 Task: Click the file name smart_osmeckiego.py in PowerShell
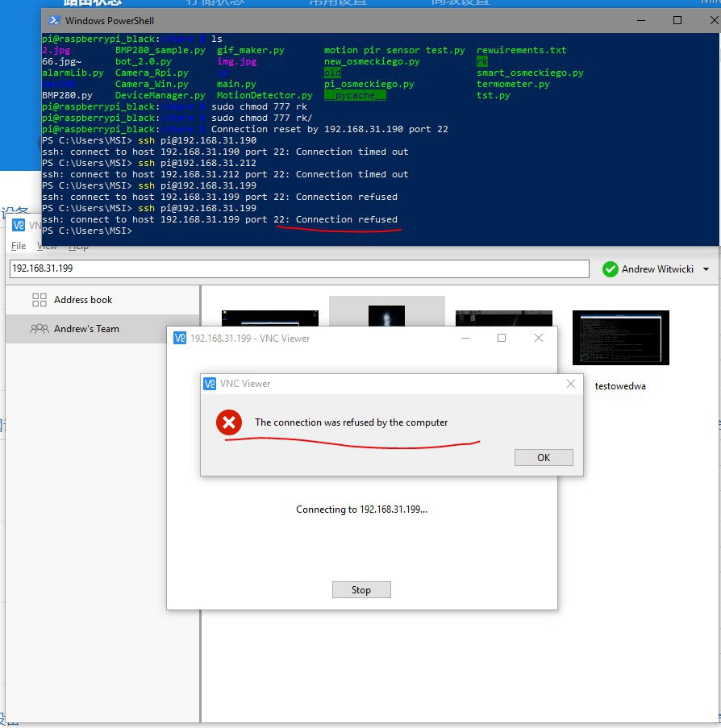(x=530, y=73)
